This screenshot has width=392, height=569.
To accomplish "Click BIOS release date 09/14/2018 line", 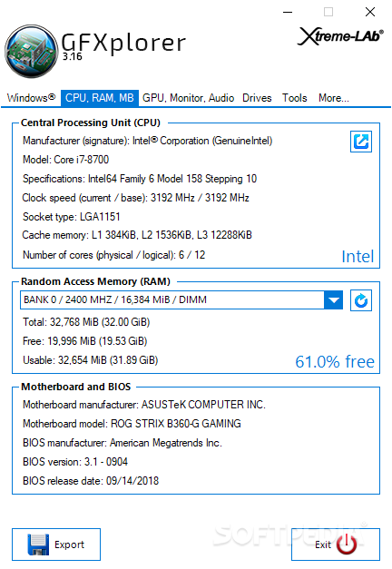I will [x=91, y=481].
